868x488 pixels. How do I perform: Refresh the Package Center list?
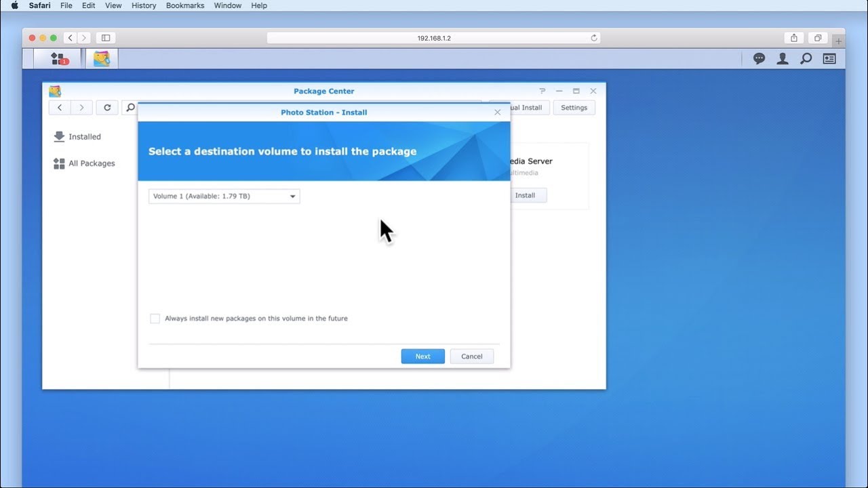point(107,107)
